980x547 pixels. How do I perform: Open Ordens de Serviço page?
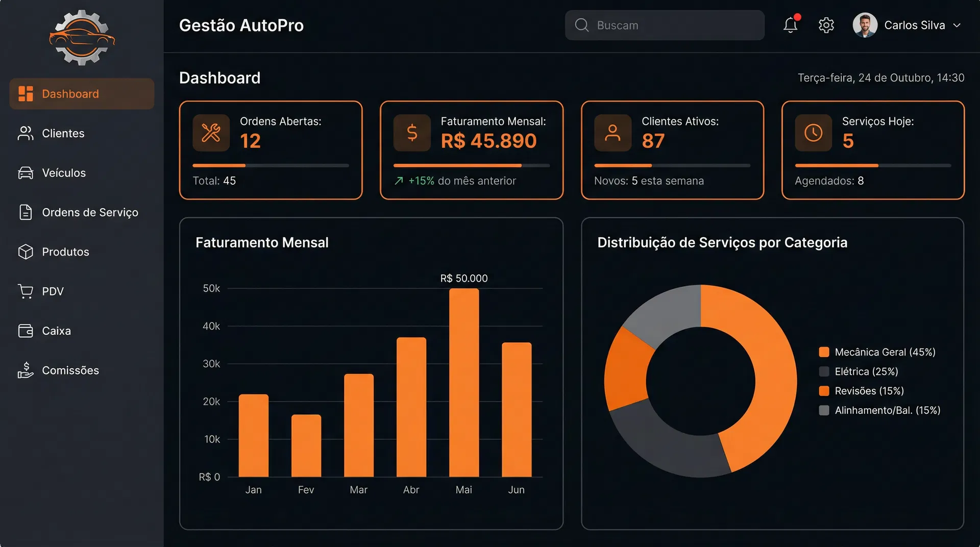click(90, 212)
